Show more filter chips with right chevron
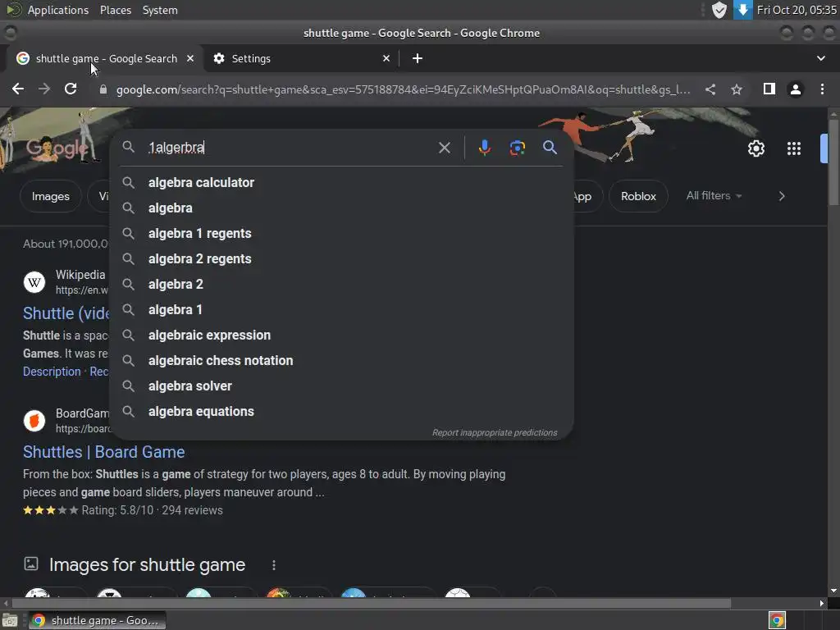The image size is (840, 630). 782,196
